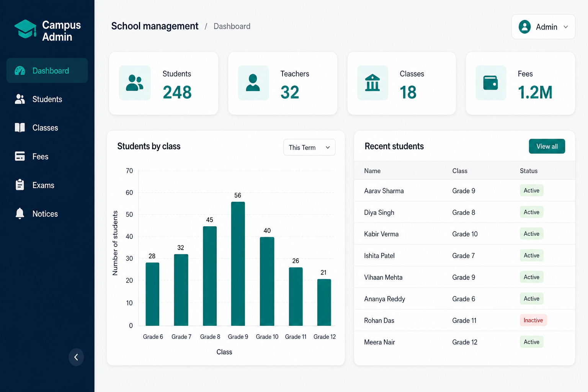Screen dimensions: 588x392
Task: Open the Dashboard menu item
Action: click(47, 70)
